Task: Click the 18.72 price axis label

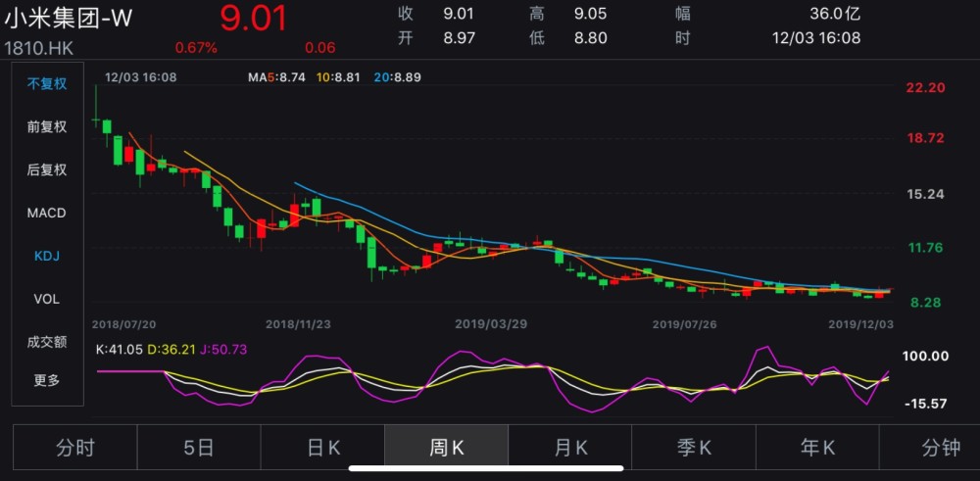Action: coord(926,138)
